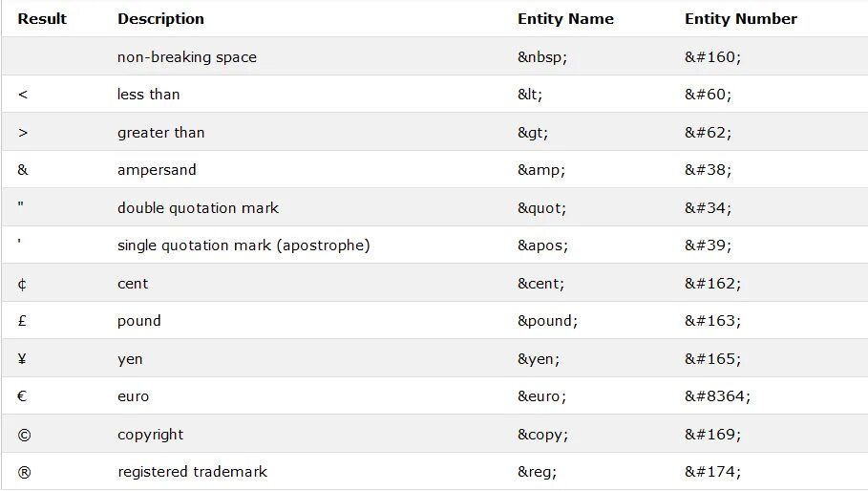The image size is (868, 491).
Task: Click 'single quotation mark (apostrophe)' description
Action: point(243,245)
